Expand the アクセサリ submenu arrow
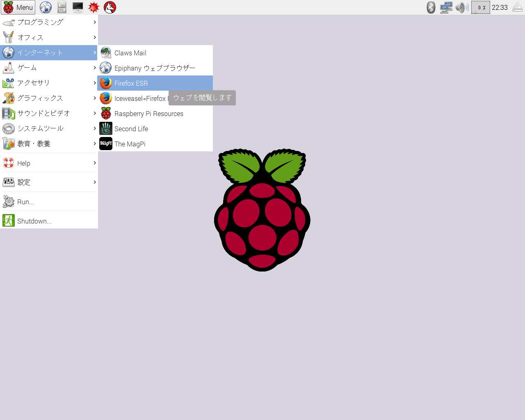Image resolution: width=525 pixels, height=420 pixels. click(95, 83)
